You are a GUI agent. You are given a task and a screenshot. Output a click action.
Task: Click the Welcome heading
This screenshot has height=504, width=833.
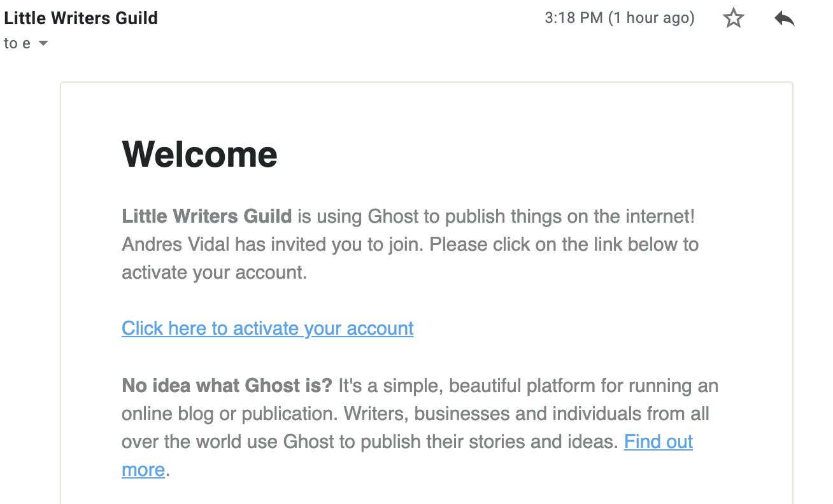[x=199, y=154]
